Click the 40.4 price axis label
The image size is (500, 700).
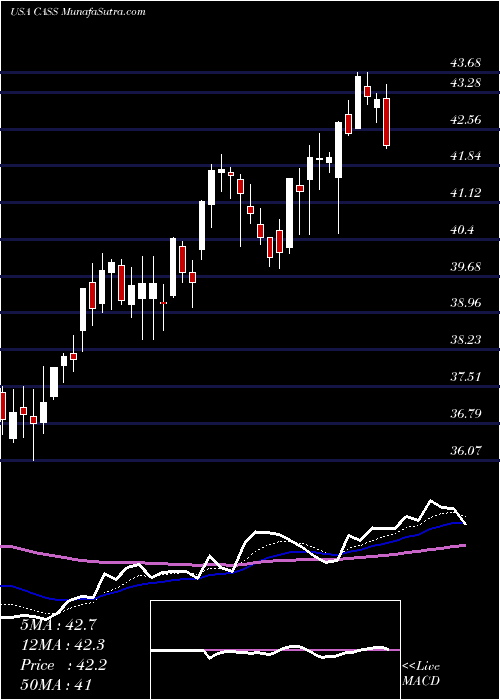(462, 230)
